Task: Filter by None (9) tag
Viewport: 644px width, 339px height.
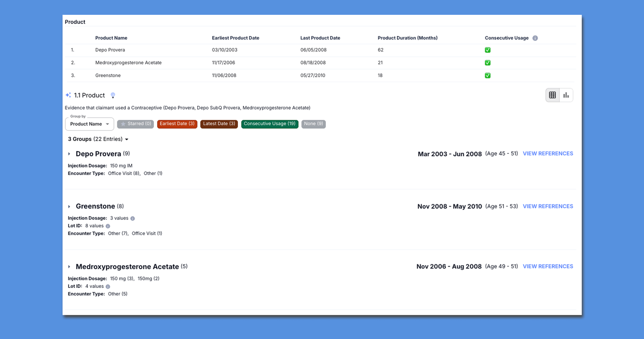Action: coord(313,124)
